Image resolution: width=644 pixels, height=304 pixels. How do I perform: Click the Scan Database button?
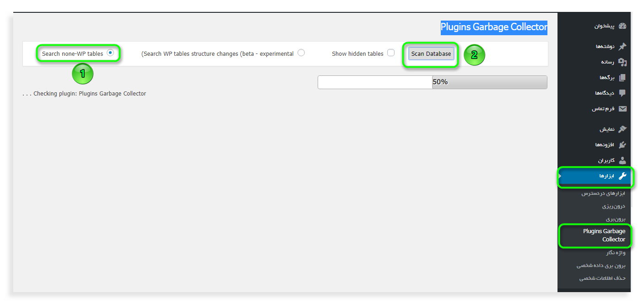[431, 54]
